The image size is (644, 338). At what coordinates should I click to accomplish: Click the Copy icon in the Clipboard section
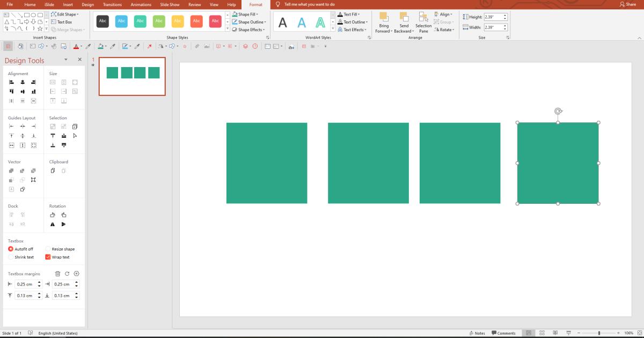52,171
